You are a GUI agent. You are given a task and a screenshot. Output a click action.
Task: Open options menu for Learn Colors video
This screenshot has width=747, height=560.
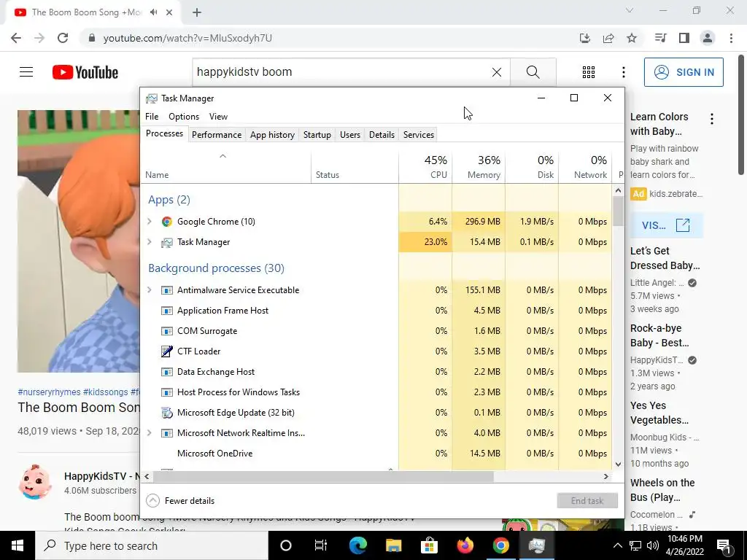(712, 119)
